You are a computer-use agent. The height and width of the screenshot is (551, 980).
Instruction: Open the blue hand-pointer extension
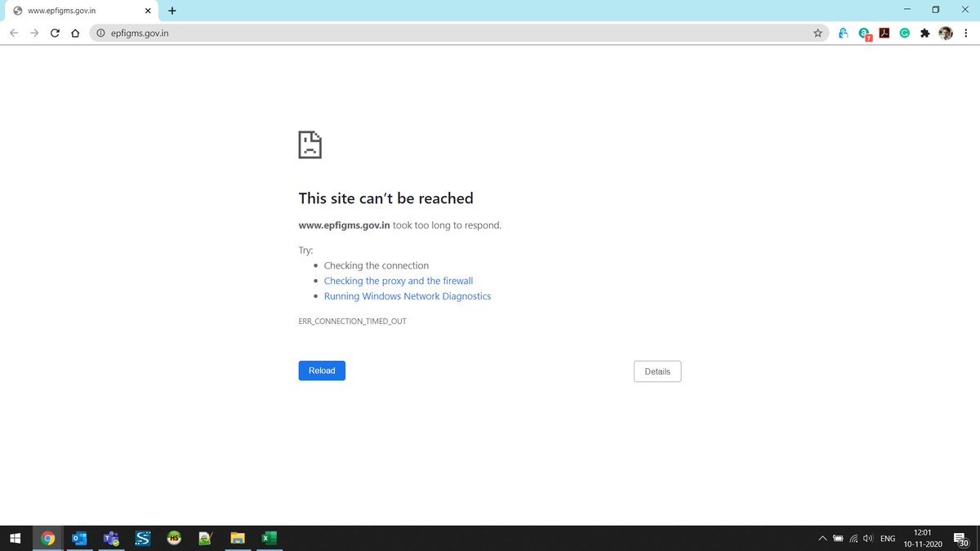844,33
